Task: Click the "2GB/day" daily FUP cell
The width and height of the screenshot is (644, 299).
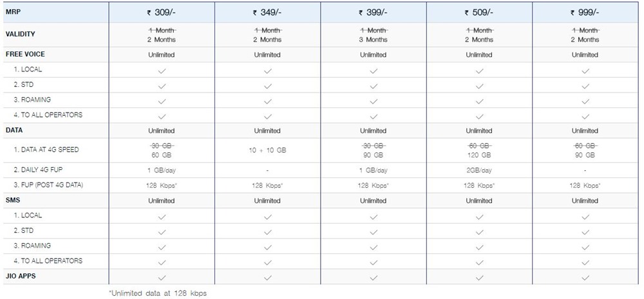Action: pos(479,170)
